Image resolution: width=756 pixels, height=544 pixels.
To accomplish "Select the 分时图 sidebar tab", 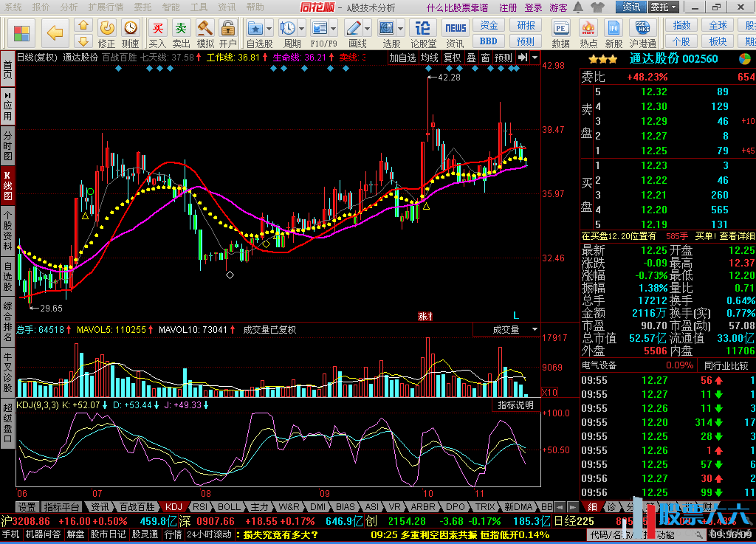I will pos(7,145).
